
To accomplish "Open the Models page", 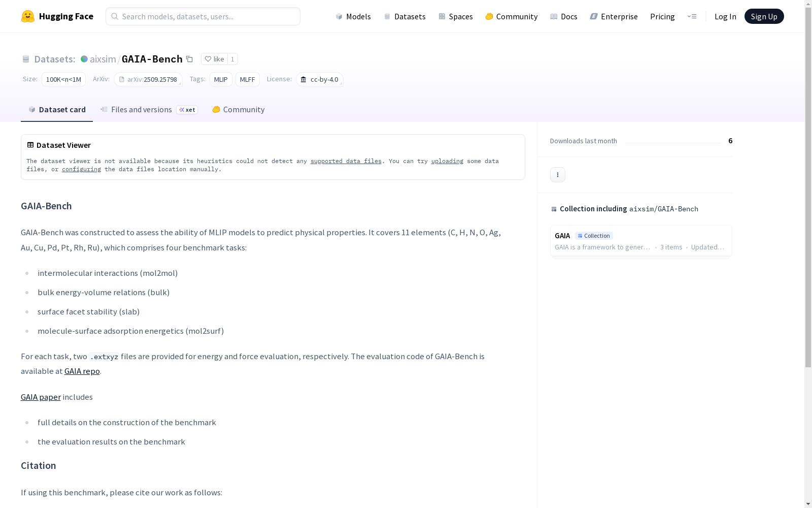I will [x=353, y=16].
